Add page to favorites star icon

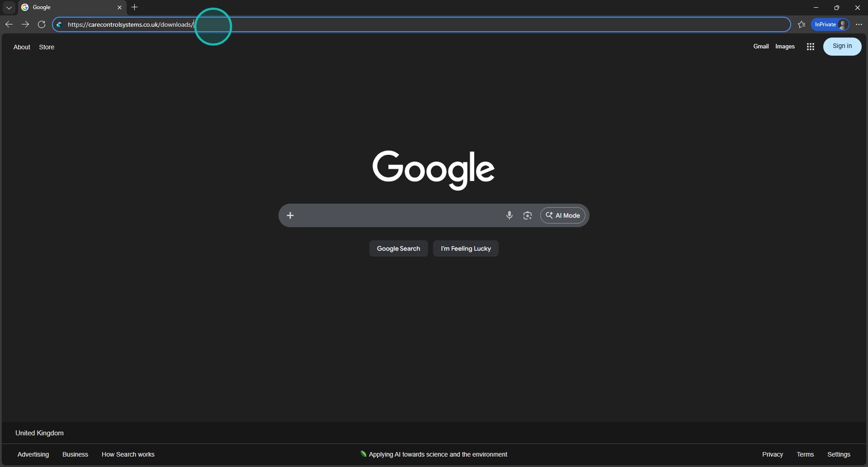pyautogui.click(x=801, y=24)
